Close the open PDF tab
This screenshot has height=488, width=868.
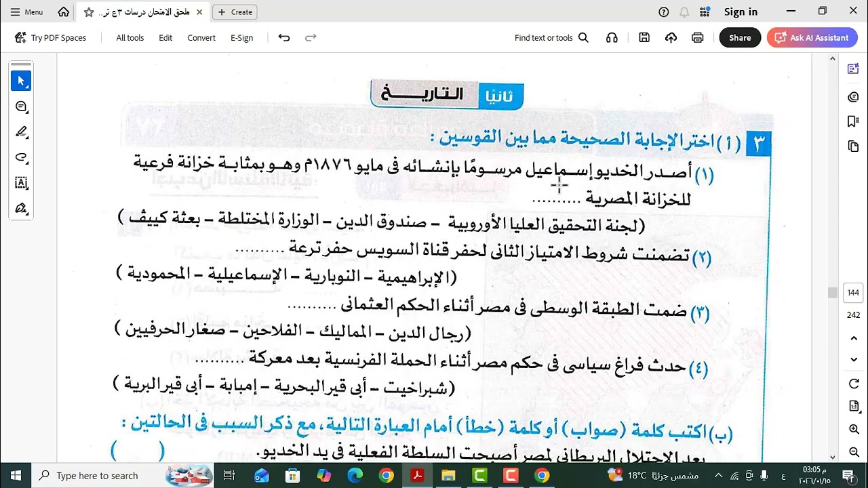tap(199, 12)
